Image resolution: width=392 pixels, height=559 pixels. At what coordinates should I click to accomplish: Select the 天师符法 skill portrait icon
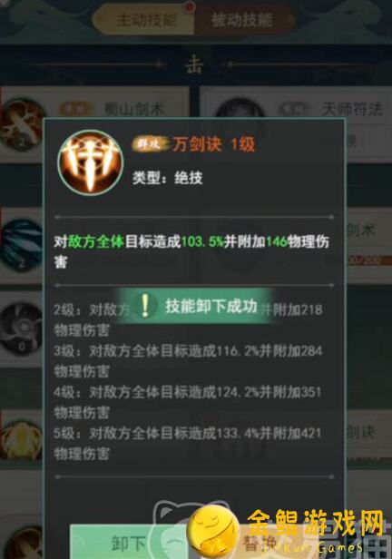240,108
